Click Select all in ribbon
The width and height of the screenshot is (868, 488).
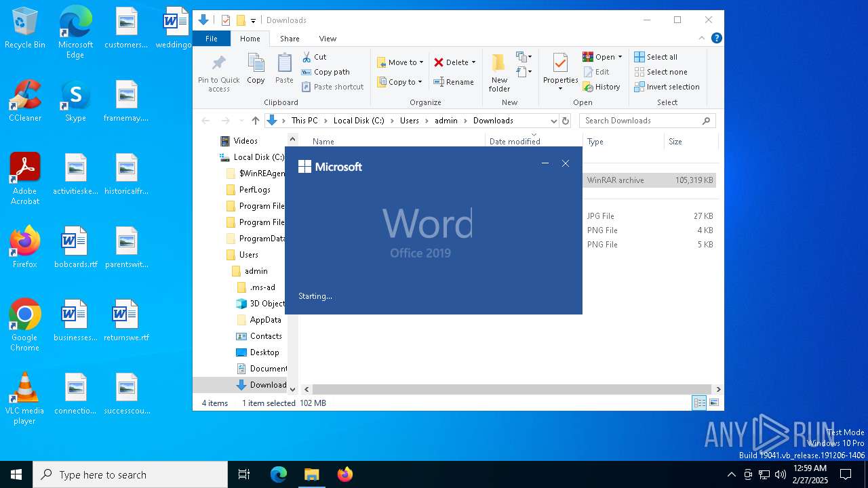click(656, 57)
